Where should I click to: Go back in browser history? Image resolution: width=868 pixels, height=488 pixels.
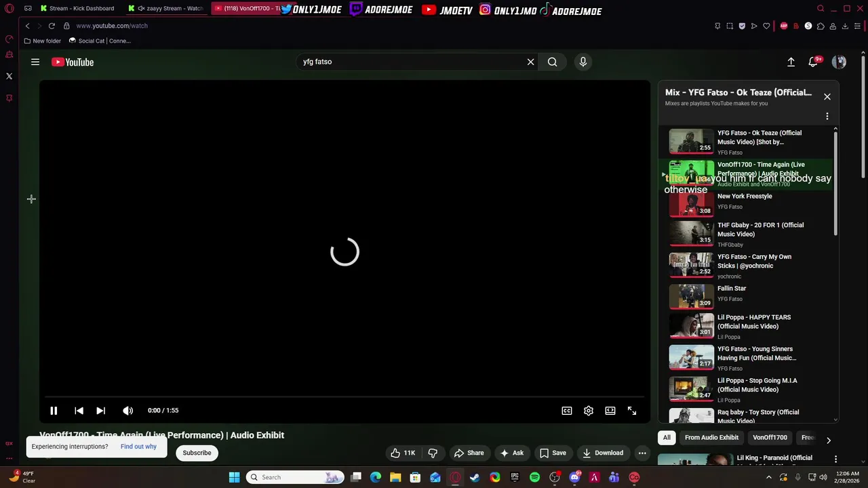pyautogui.click(x=27, y=26)
